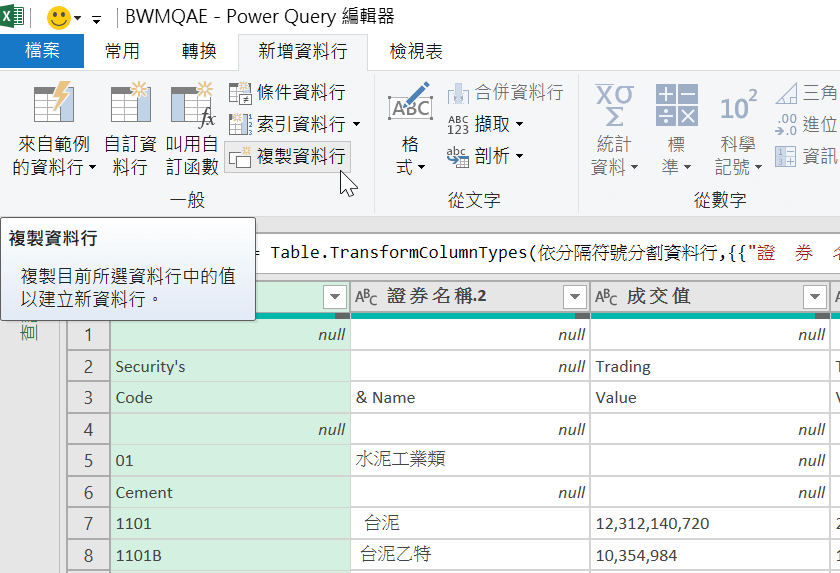840x573 pixels.
Task: Click 自訂資料行 custom column icon
Action: [130, 102]
